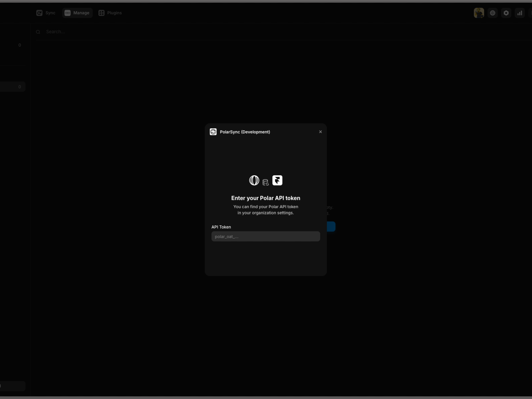Open the Sync tab
The image size is (532, 399).
tap(46, 13)
